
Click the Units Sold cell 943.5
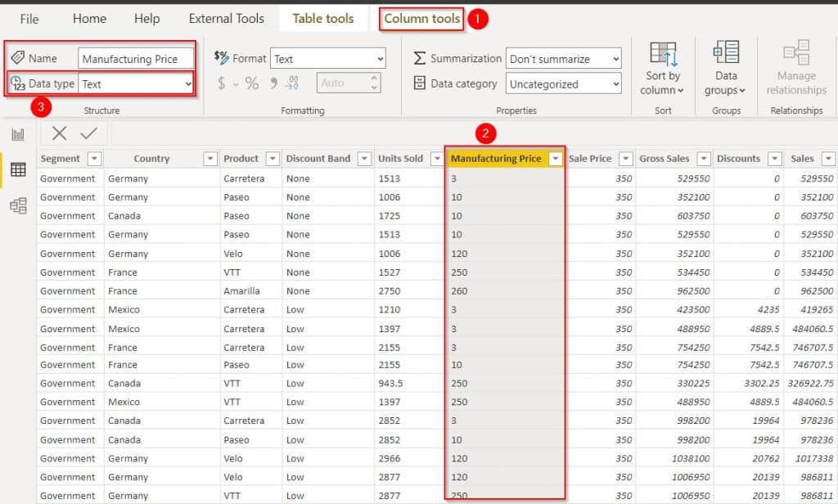click(x=390, y=384)
